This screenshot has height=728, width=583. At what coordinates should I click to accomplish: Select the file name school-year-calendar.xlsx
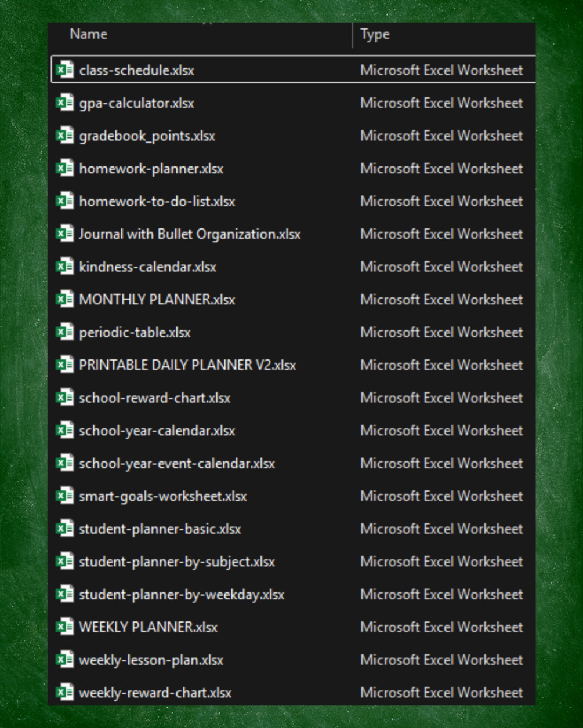157,431
